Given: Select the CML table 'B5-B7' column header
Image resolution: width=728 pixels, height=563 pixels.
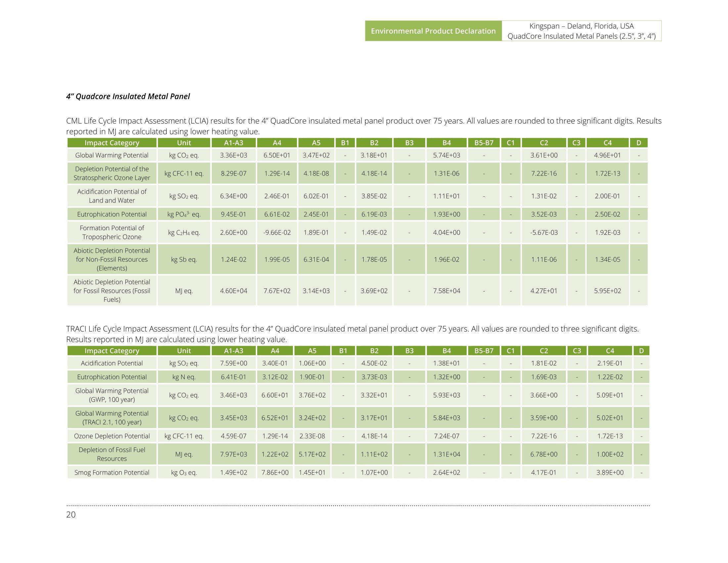Looking at the screenshot, I should click(x=484, y=143).
